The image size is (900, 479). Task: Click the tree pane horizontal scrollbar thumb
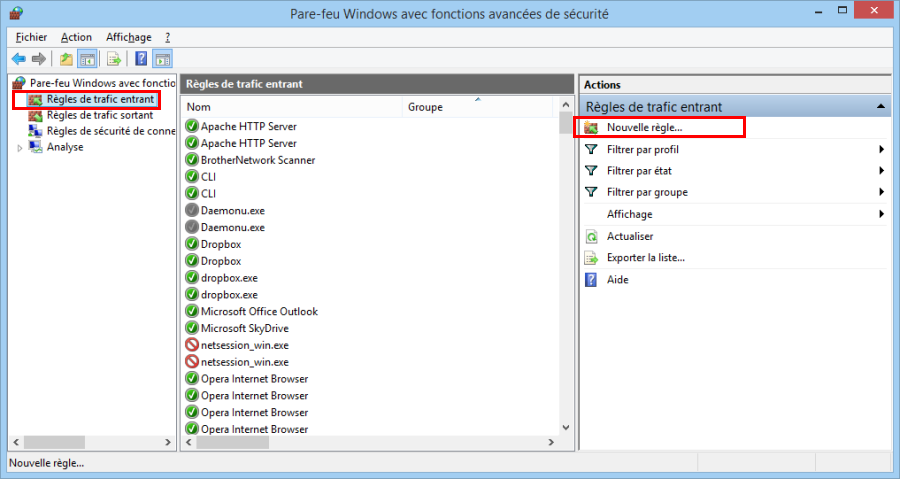(x=54, y=442)
